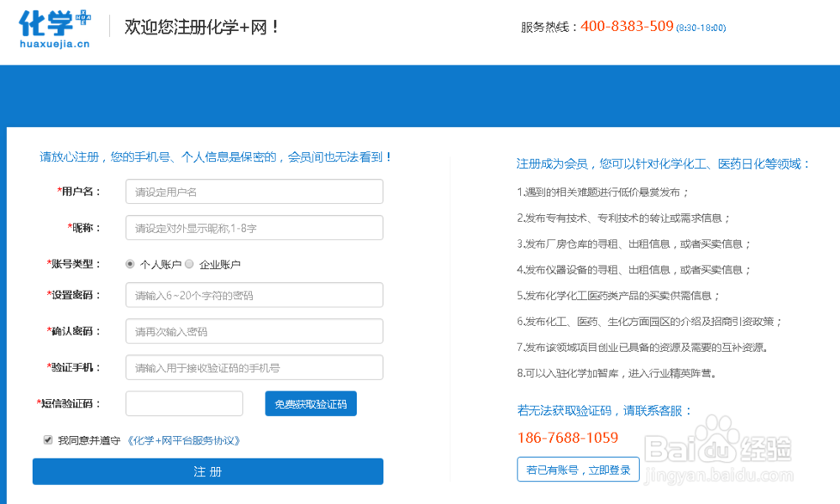This screenshot has width=840, height=504.
Task: Toggle the 我同意并遵守 agreement checkbox
Action: tap(48, 440)
